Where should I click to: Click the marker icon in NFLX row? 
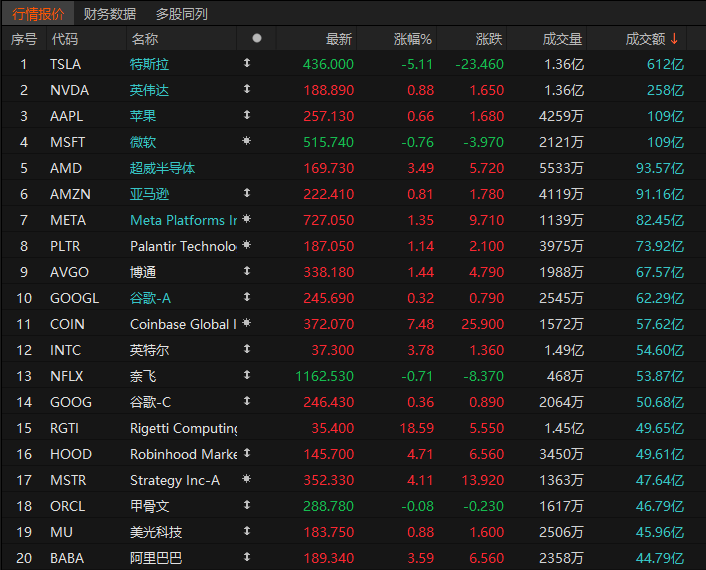(247, 375)
